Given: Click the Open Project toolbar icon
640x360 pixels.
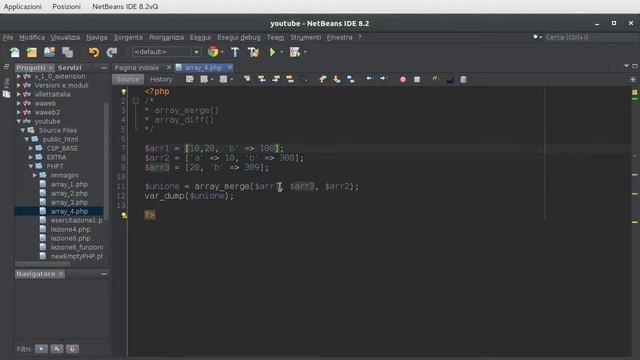Looking at the screenshot, I should click(49, 52).
